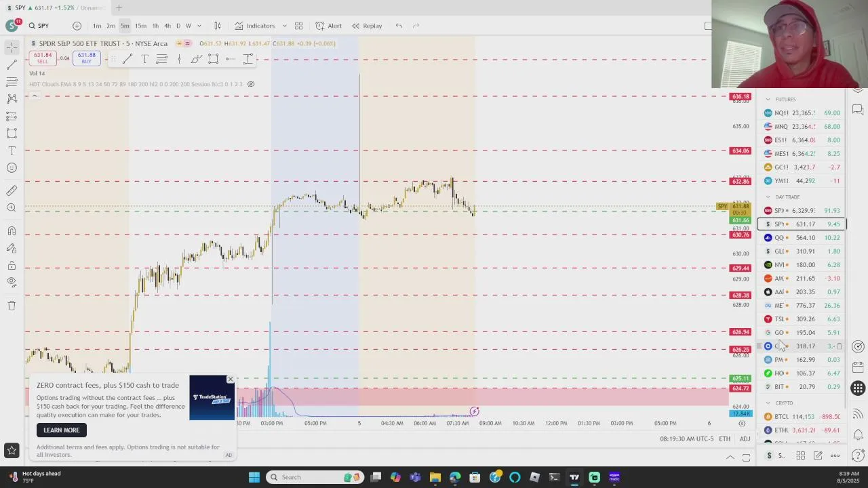
Task: Select the 1m timeframe
Action: [x=97, y=26]
